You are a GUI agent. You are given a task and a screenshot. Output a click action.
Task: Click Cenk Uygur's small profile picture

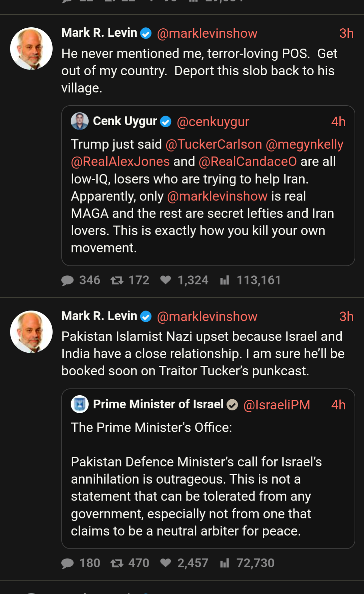point(80,122)
